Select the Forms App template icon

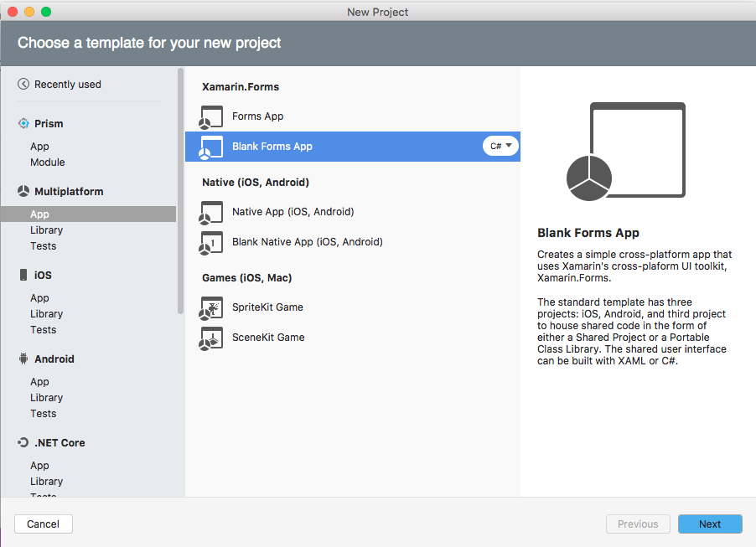coord(211,116)
